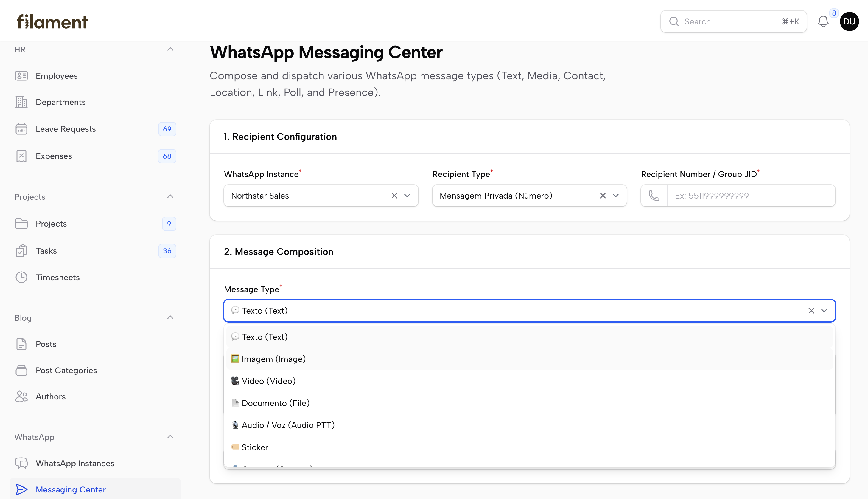The image size is (868, 499).
Task: Click the Filament logo
Action: coord(52,21)
